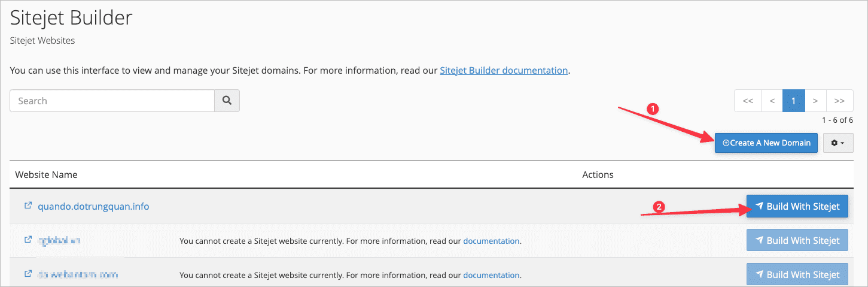Image resolution: width=868 pixels, height=287 pixels.
Task: Go to previous page with < button
Action: [x=772, y=101]
